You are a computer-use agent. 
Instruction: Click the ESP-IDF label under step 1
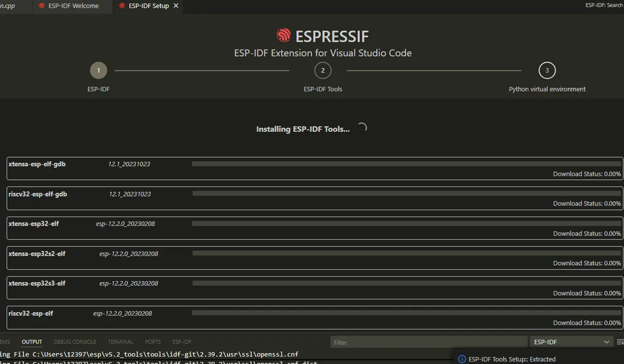coord(98,89)
